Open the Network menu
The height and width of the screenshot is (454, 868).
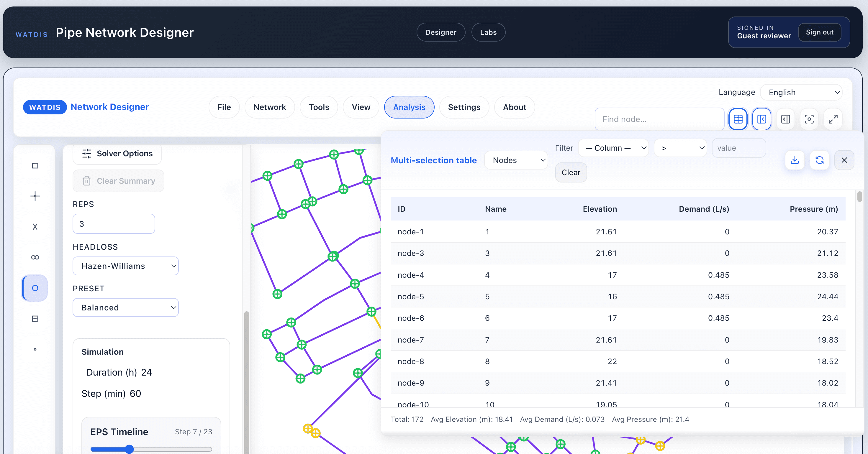tap(269, 107)
